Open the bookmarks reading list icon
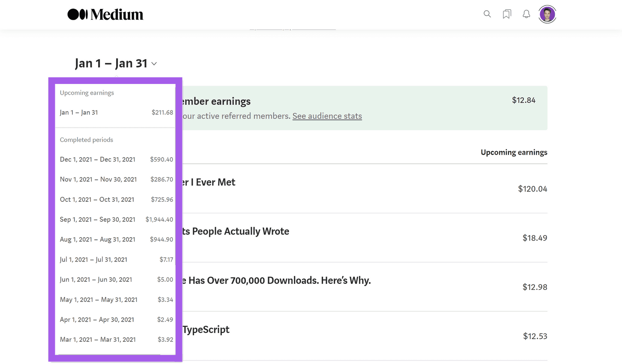The image size is (622, 364). [x=507, y=14]
